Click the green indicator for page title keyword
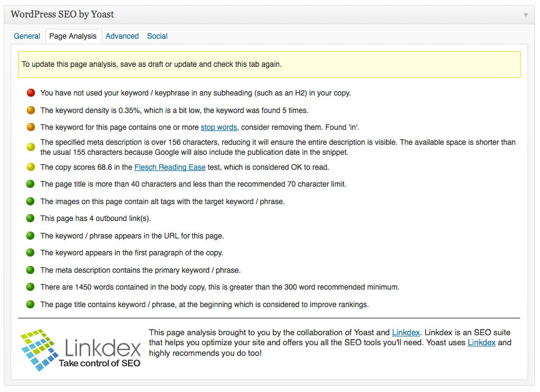 31,305
